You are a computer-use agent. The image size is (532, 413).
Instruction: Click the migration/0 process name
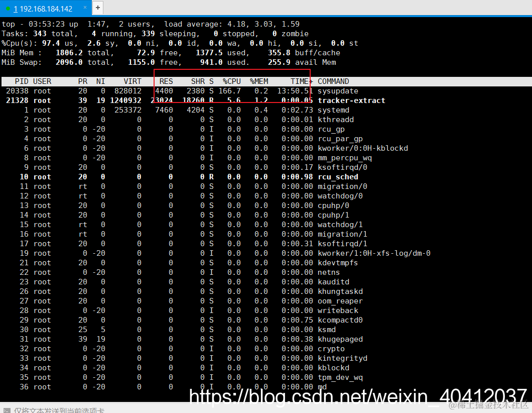click(342, 186)
